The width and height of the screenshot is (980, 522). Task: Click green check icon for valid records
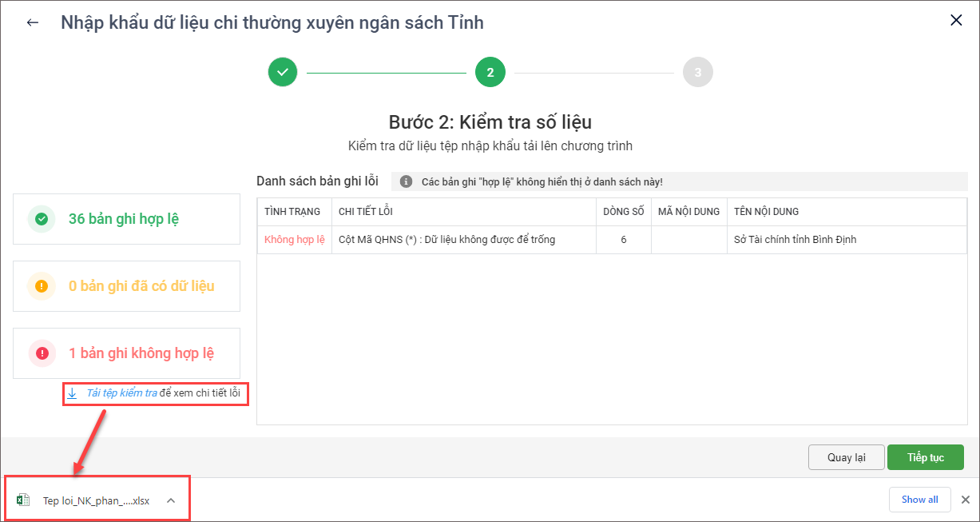(x=42, y=219)
